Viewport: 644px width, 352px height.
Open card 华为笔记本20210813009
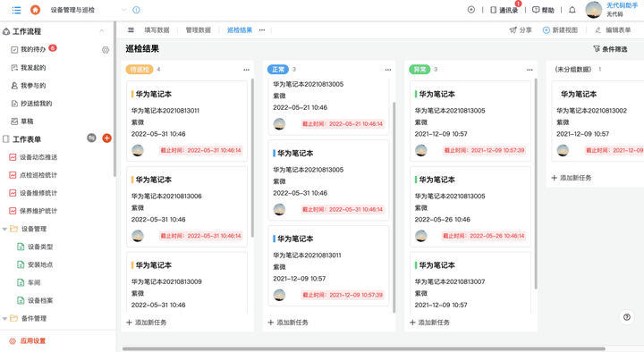187,282
